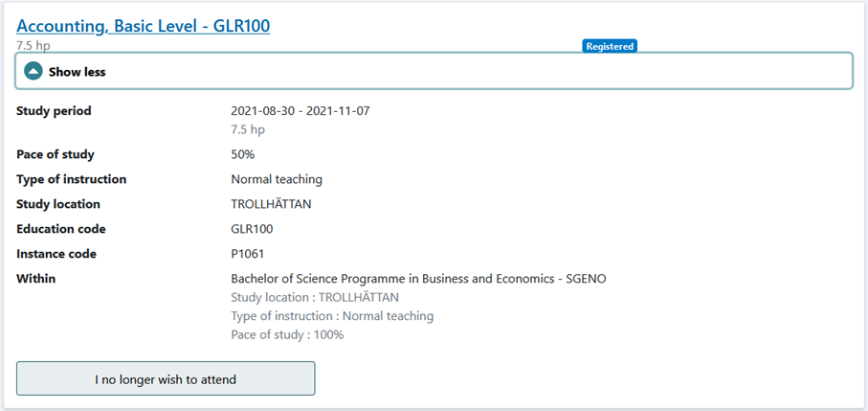The image size is (868, 411).
Task: Click the I no longer wish to attend button
Action: click(166, 379)
